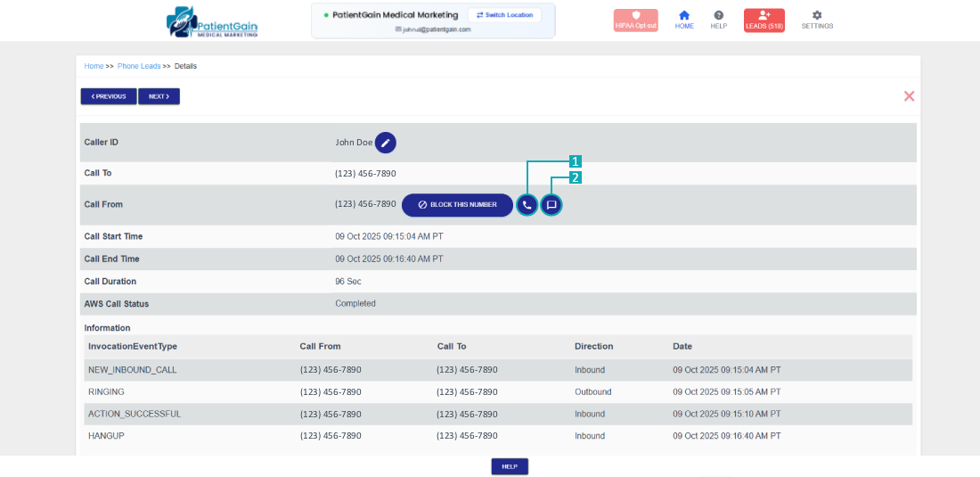Send a text message to caller
Screen dimensions: 980x477
(551, 205)
